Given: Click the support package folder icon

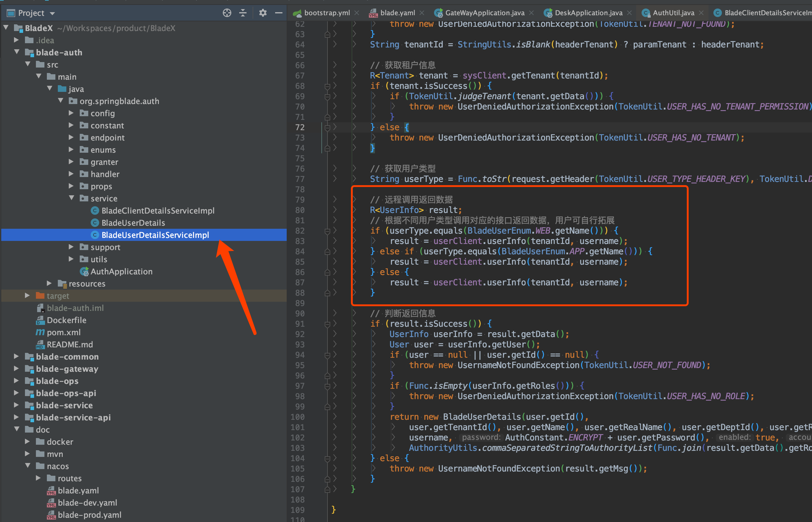Looking at the screenshot, I should 84,247.
